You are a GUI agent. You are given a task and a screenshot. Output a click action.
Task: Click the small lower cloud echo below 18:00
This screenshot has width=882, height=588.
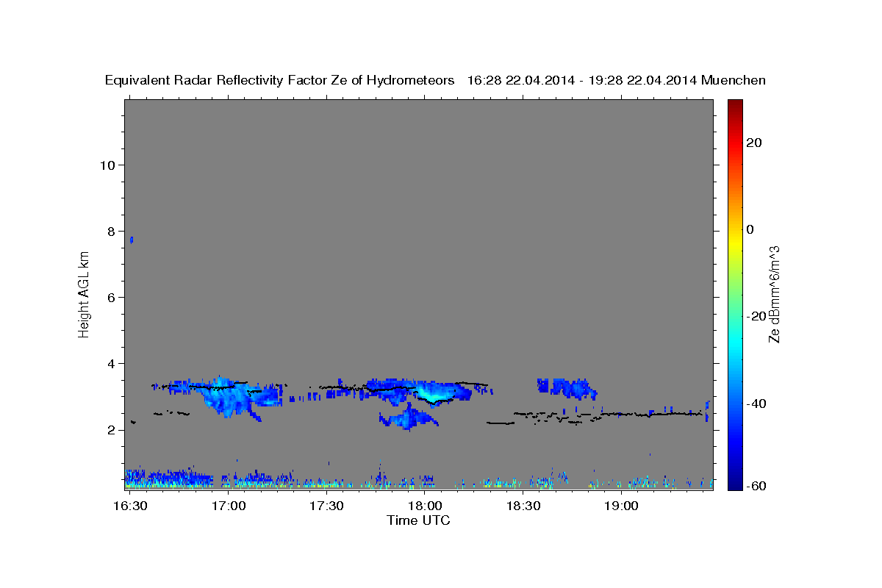click(x=408, y=419)
